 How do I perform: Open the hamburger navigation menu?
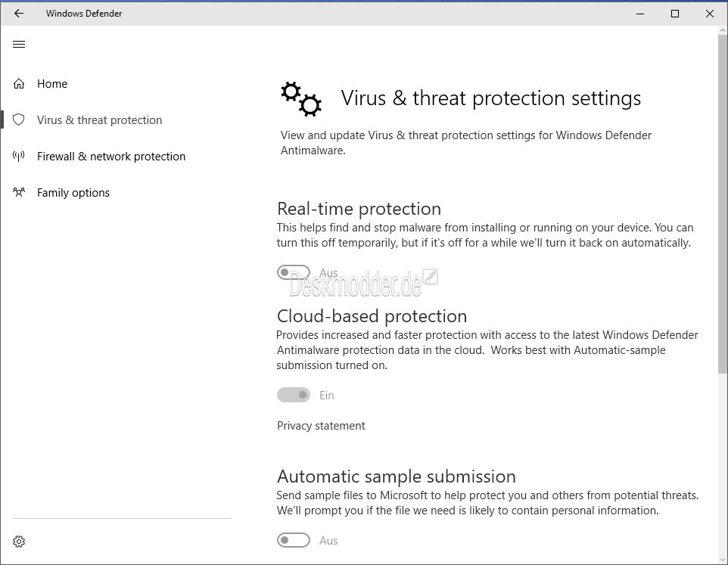(19, 44)
